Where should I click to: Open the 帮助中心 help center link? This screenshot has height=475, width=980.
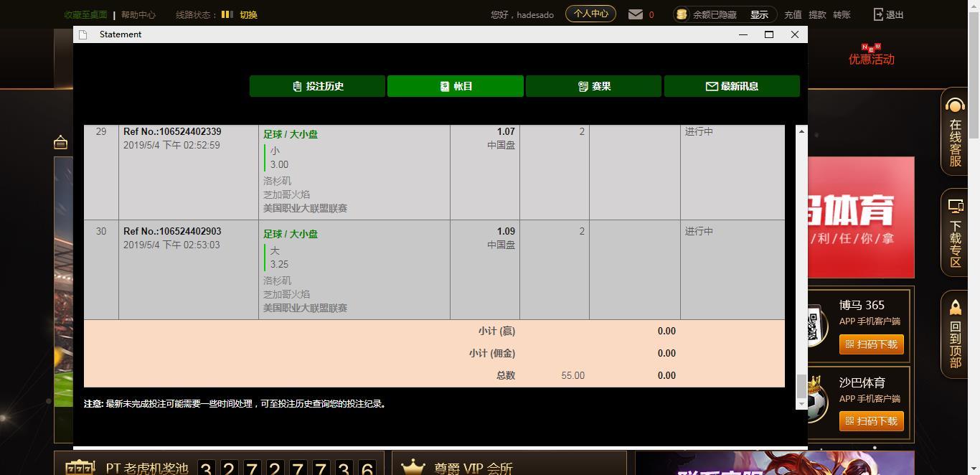click(x=138, y=14)
